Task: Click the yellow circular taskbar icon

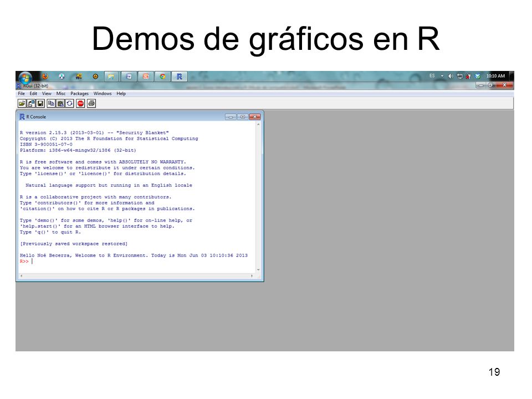Action: tap(96, 76)
